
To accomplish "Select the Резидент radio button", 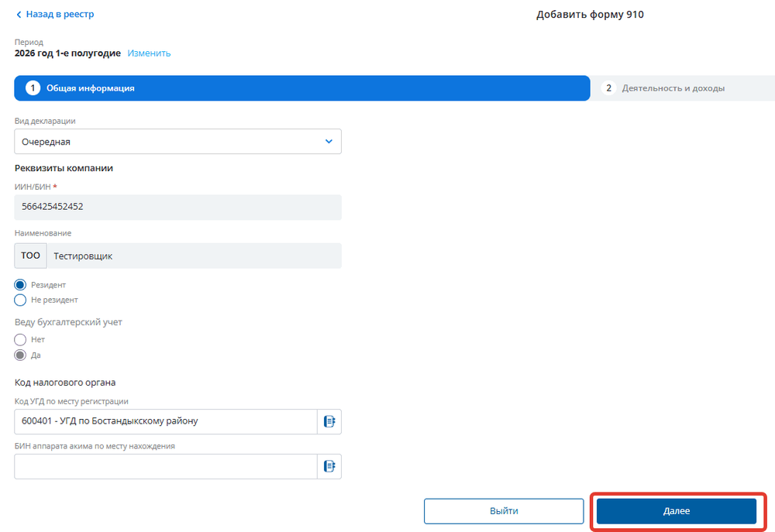I will click(20, 285).
